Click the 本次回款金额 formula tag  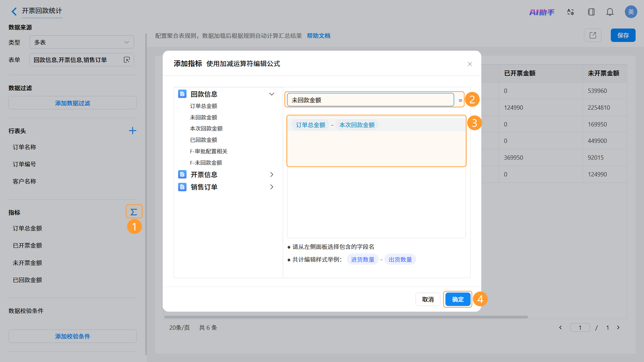point(357,125)
